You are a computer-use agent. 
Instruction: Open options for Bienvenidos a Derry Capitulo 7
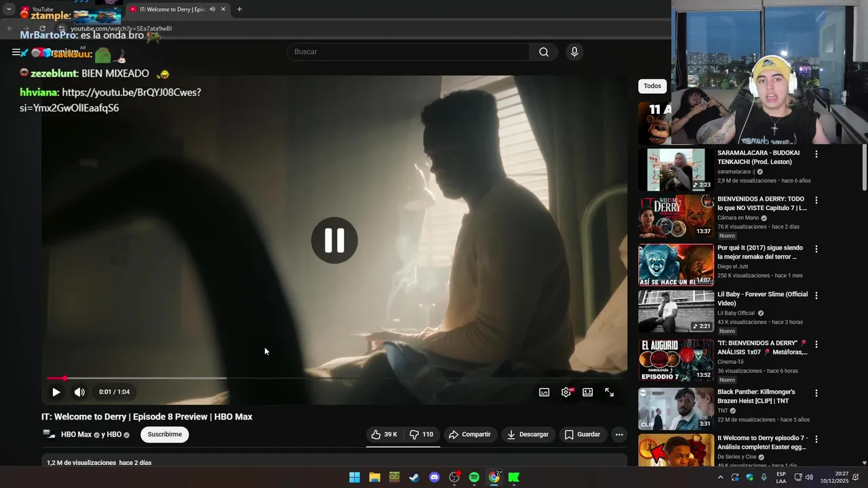[816, 201]
